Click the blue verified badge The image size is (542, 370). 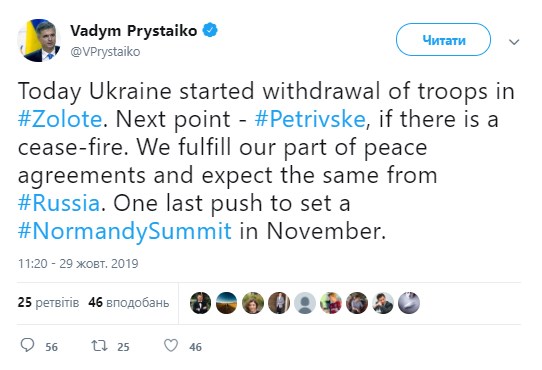(210, 30)
